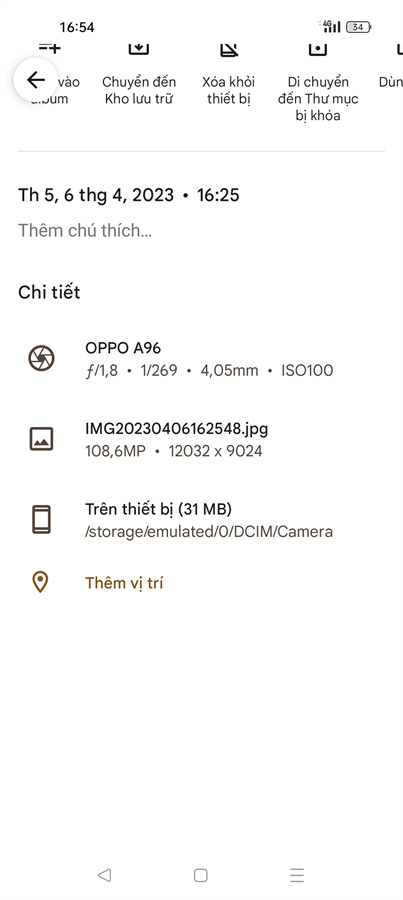Tap the locked folder icon
Image resolution: width=403 pixels, height=900 pixels.
pyautogui.click(x=318, y=49)
